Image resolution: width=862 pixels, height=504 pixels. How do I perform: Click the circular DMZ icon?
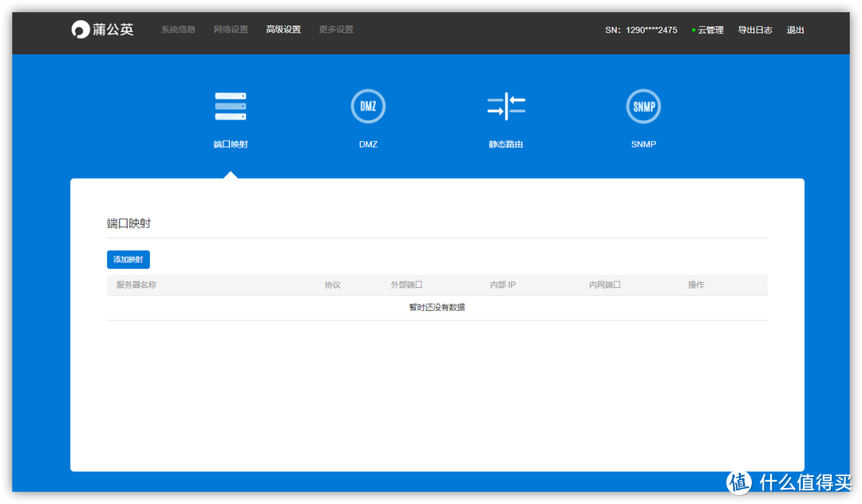coord(368,106)
